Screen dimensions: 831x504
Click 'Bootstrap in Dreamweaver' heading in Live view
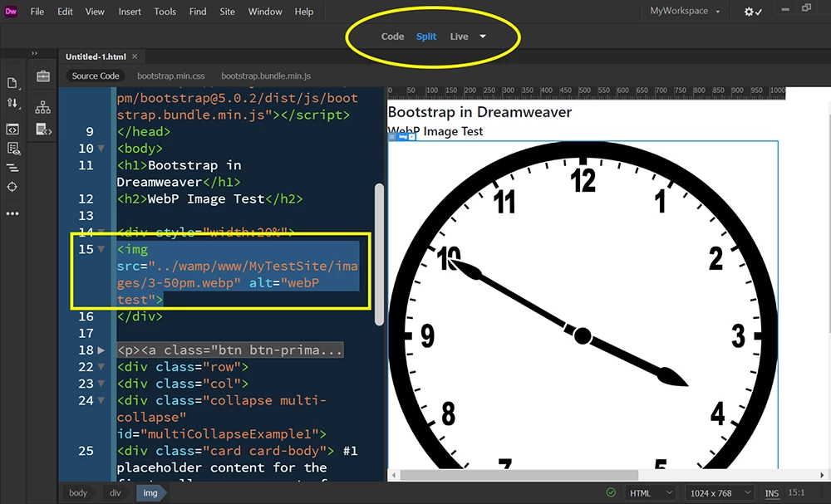(x=479, y=112)
